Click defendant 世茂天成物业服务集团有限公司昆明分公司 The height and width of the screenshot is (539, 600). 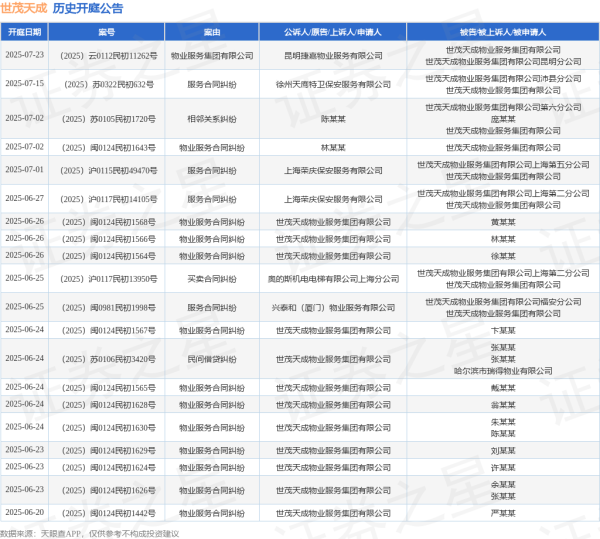[503, 62]
